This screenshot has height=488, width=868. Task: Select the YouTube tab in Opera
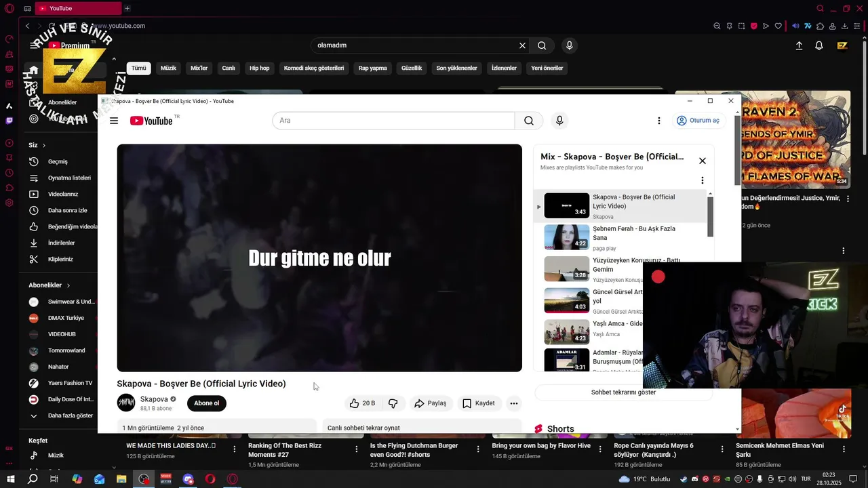78,8
